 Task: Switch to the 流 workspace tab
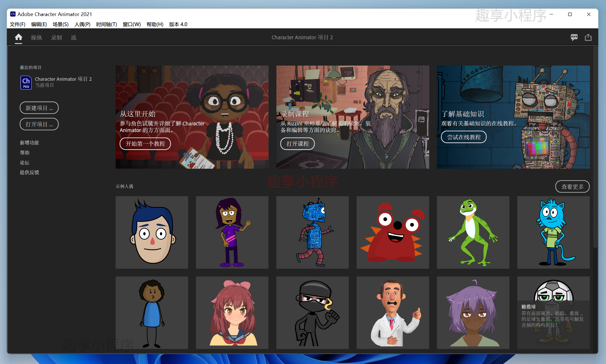click(x=74, y=38)
